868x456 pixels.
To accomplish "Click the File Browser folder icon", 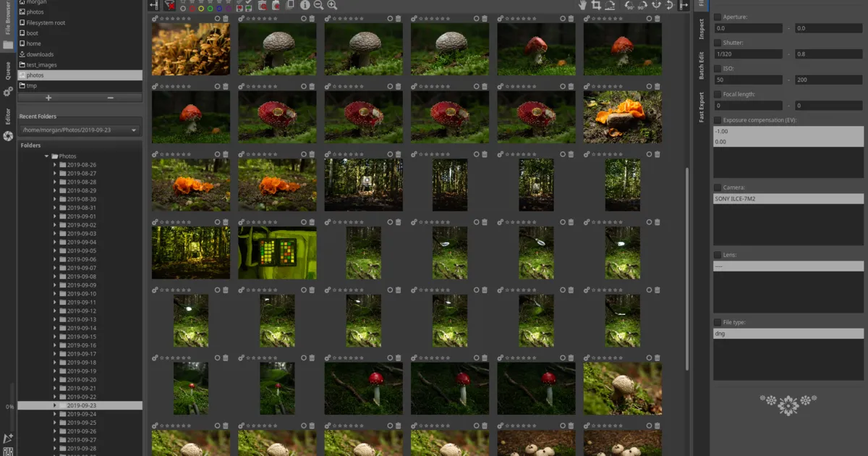I will (8, 45).
